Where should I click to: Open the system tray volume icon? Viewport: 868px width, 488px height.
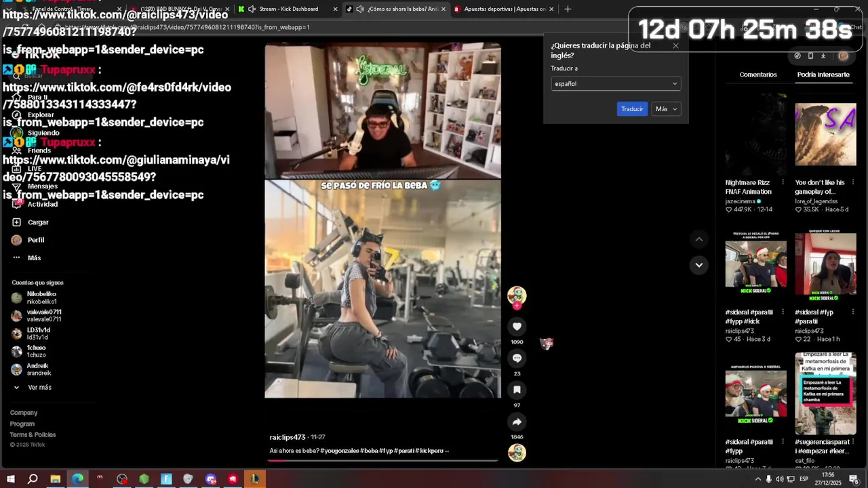point(780,479)
